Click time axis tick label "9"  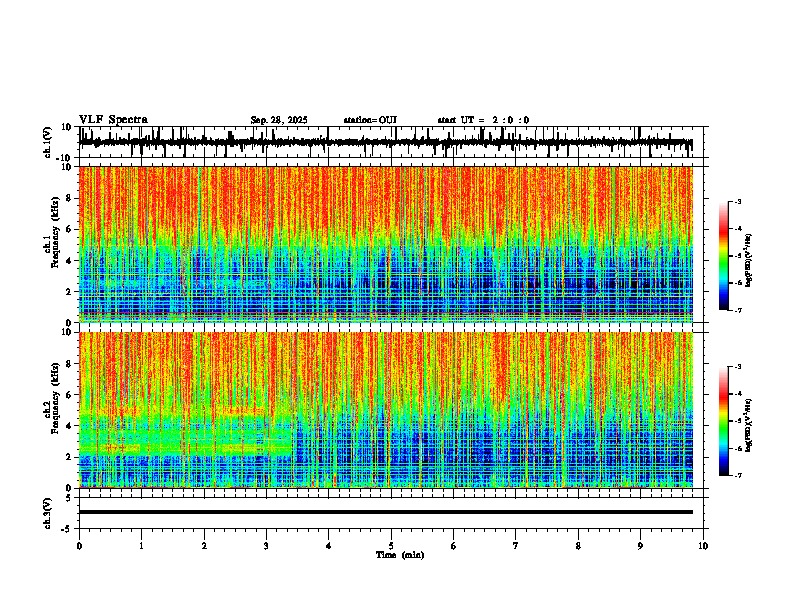point(640,546)
